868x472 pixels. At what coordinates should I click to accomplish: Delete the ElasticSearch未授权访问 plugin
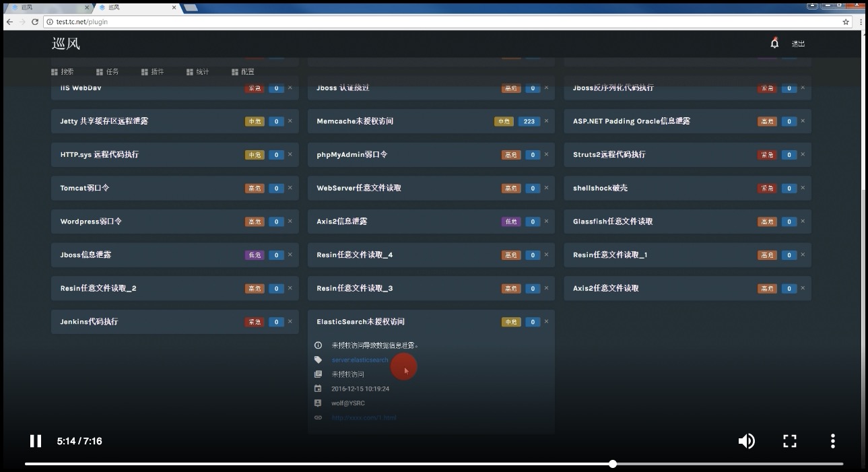pyautogui.click(x=546, y=322)
